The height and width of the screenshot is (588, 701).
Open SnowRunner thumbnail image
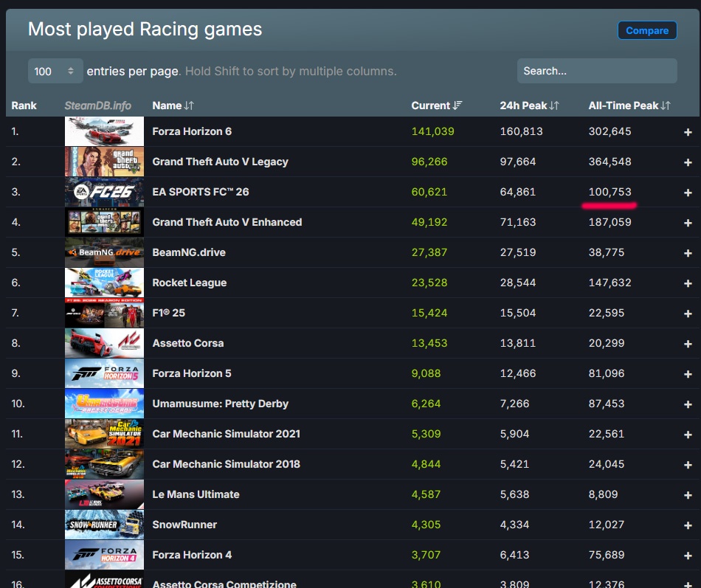[104, 525]
